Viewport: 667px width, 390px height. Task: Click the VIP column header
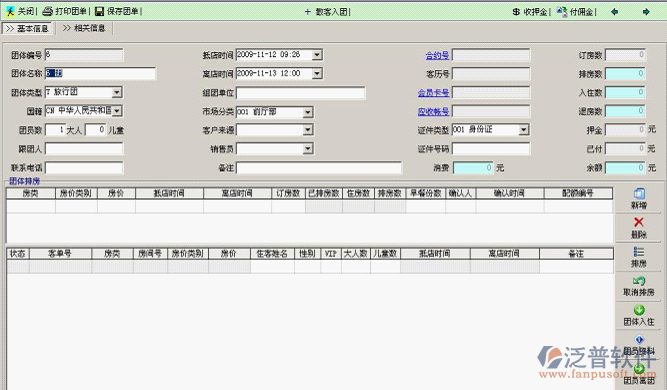click(x=331, y=253)
